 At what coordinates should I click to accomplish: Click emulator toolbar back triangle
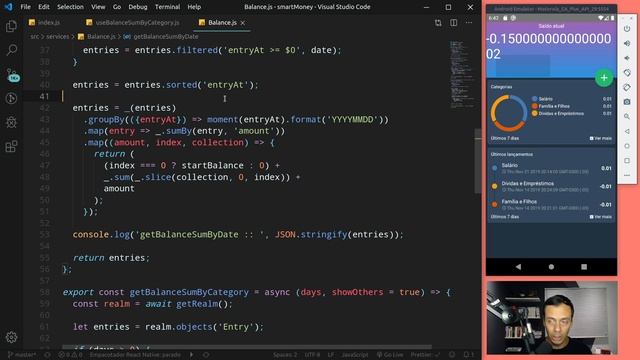pos(627,131)
